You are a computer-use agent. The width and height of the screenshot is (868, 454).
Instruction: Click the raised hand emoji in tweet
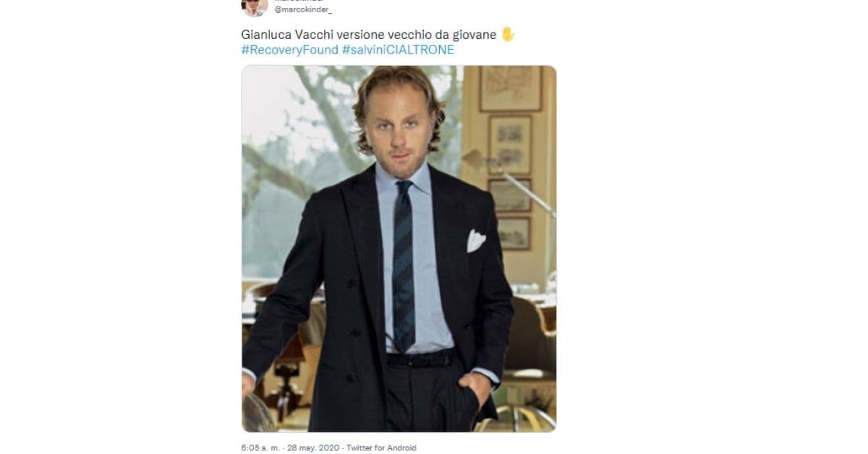508,35
